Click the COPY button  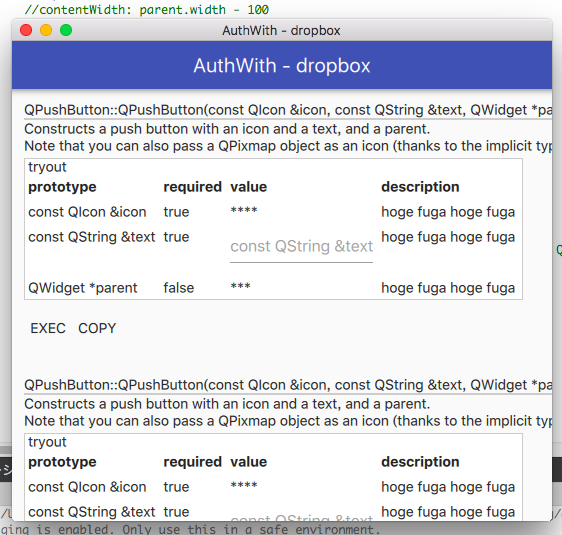(x=97, y=328)
